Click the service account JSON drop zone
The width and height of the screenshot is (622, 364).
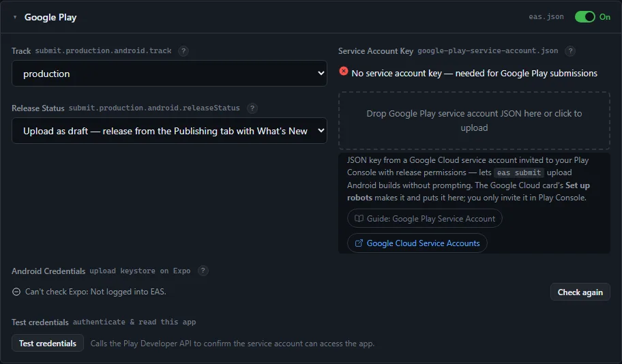(474, 121)
